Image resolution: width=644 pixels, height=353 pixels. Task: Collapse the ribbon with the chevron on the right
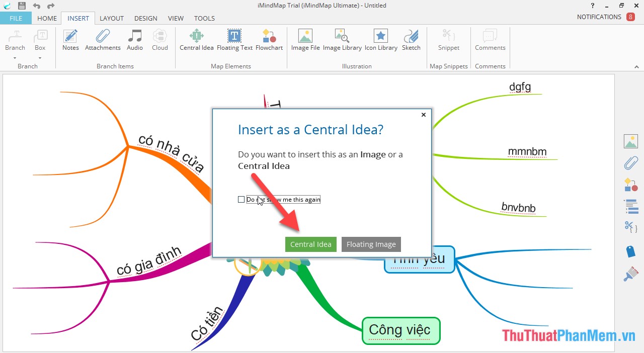[x=636, y=66]
